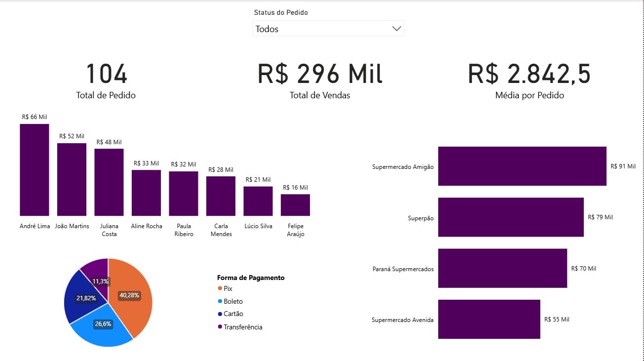Select the Boleto legend label
The image size is (644, 361).
coord(233,301)
